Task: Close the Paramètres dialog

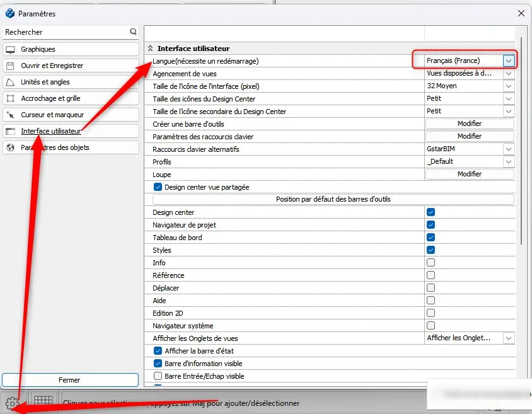Action: click(521, 13)
